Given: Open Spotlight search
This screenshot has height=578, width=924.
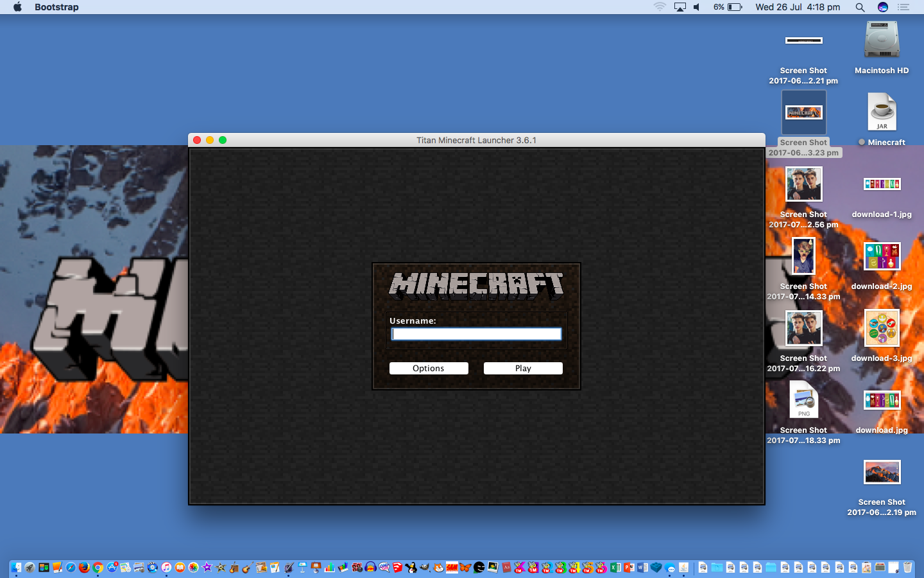Looking at the screenshot, I should coord(860,7).
